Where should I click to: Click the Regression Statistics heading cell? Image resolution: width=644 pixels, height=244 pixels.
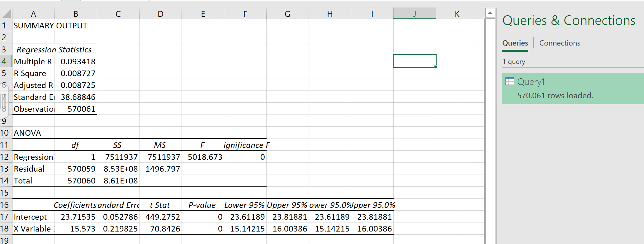[x=54, y=49]
